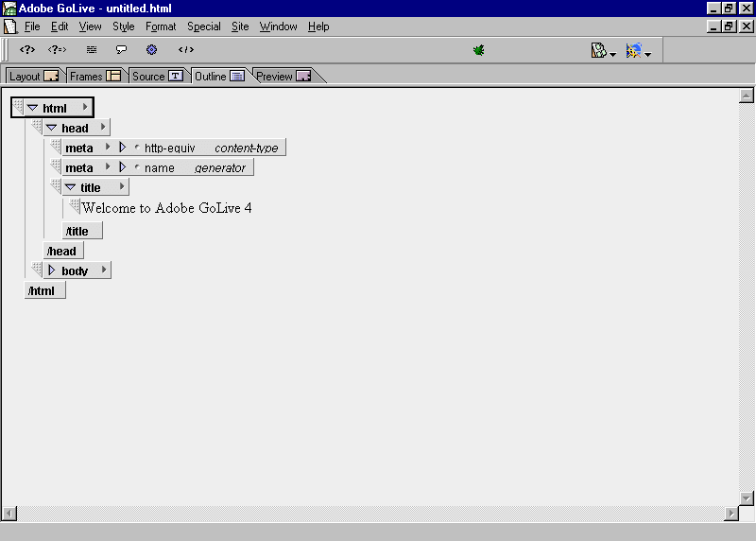The image size is (756, 541).
Task: Open the body tag popup arrow
Action: (104, 270)
